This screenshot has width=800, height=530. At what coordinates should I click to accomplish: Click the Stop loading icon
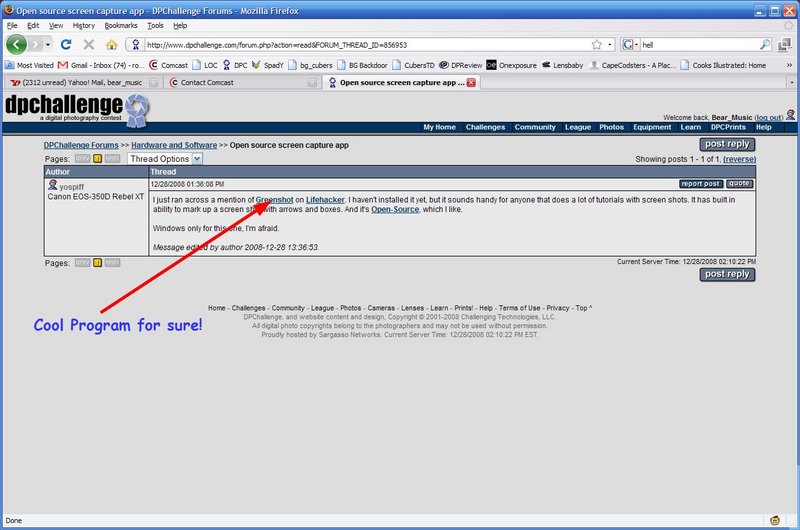(x=89, y=45)
